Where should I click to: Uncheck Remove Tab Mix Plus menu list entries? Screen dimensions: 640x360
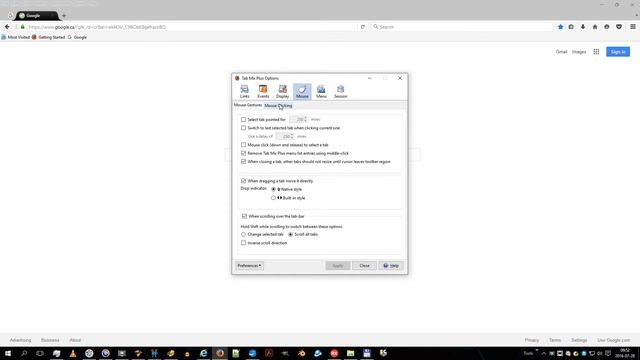tap(244, 153)
